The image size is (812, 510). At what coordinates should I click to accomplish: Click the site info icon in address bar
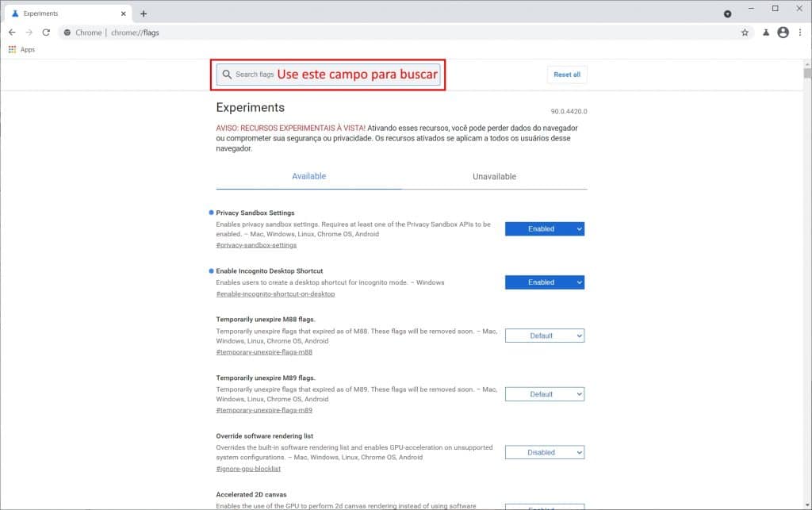(x=67, y=33)
